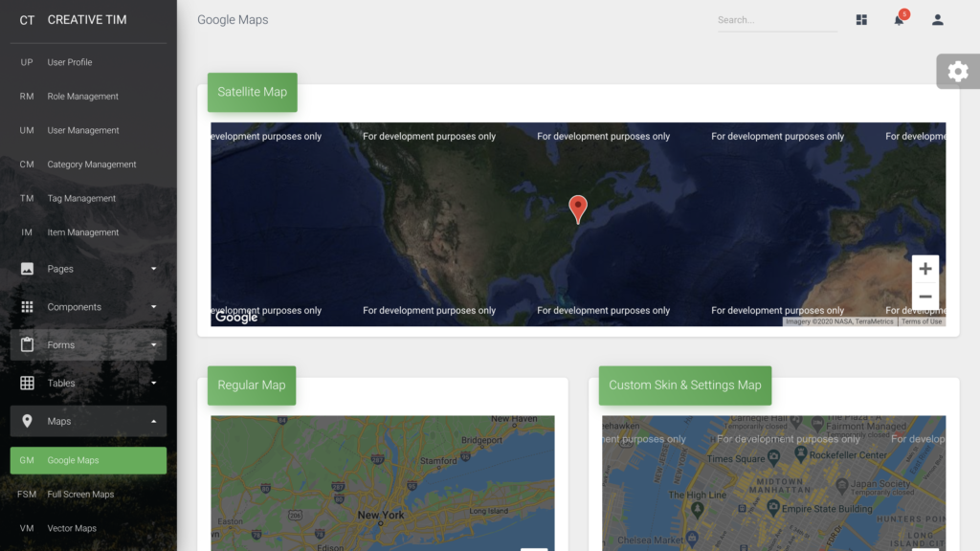Collapse the Maps sidebar menu

[88, 422]
